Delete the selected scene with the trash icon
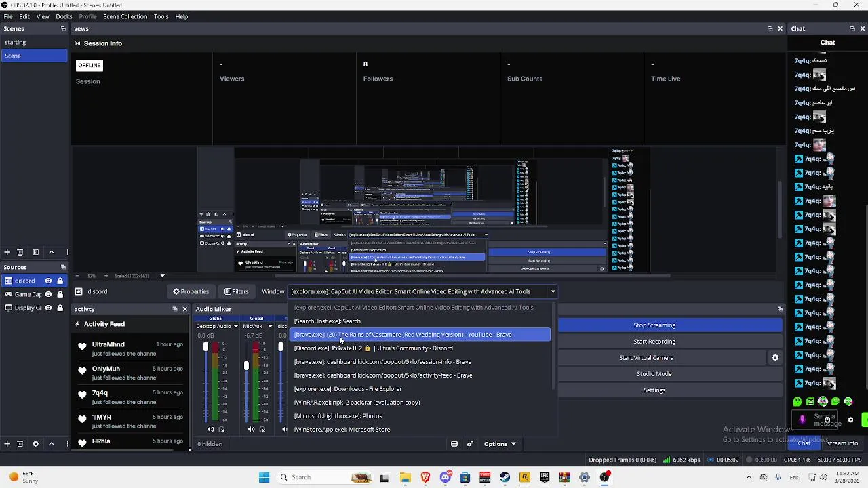The height and width of the screenshot is (488, 868). (x=20, y=252)
